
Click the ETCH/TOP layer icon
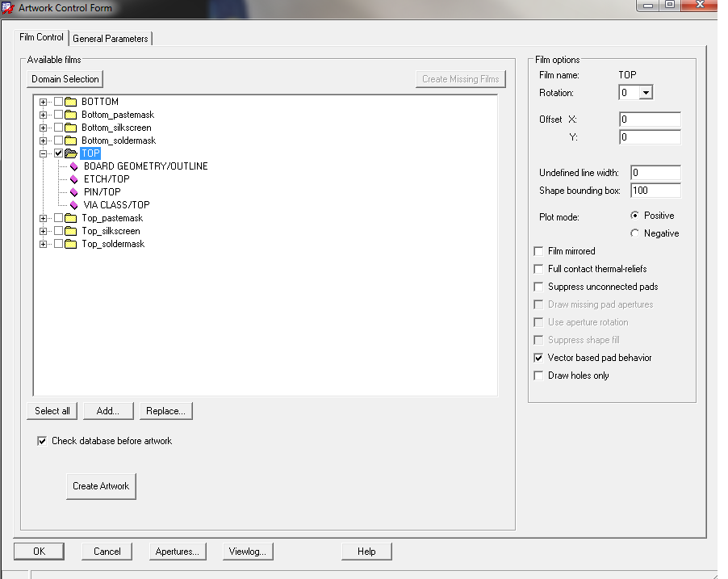[x=74, y=179]
